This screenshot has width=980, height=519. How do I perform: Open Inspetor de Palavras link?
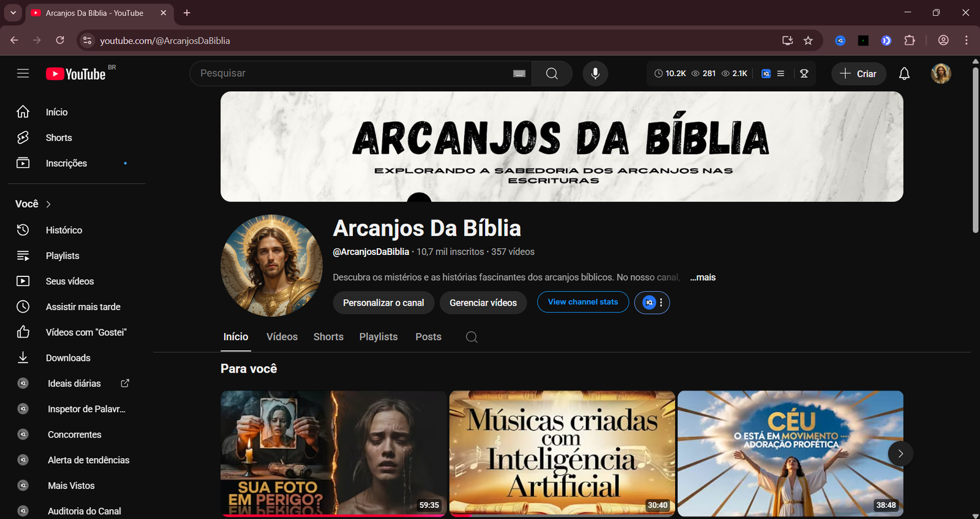(77, 409)
